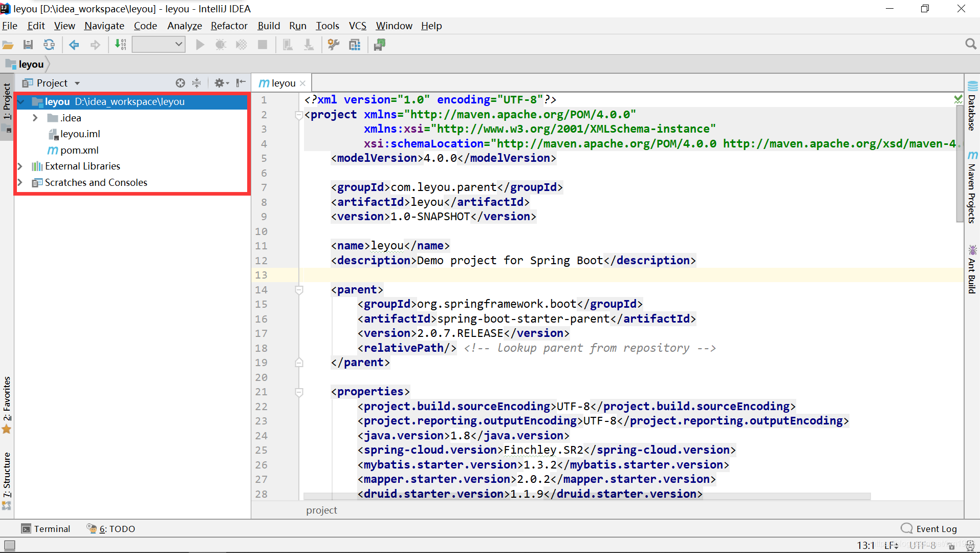
Task: Click cursor position 13:1 indicator
Action: pyautogui.click(x=865, y=545)
